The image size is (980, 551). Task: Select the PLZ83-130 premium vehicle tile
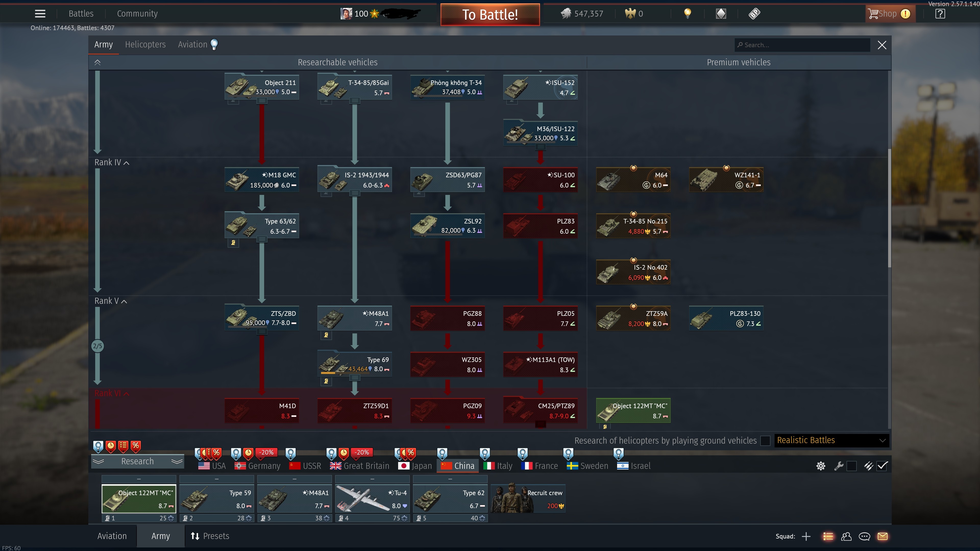pyautogui.click(x=726, y=318)
